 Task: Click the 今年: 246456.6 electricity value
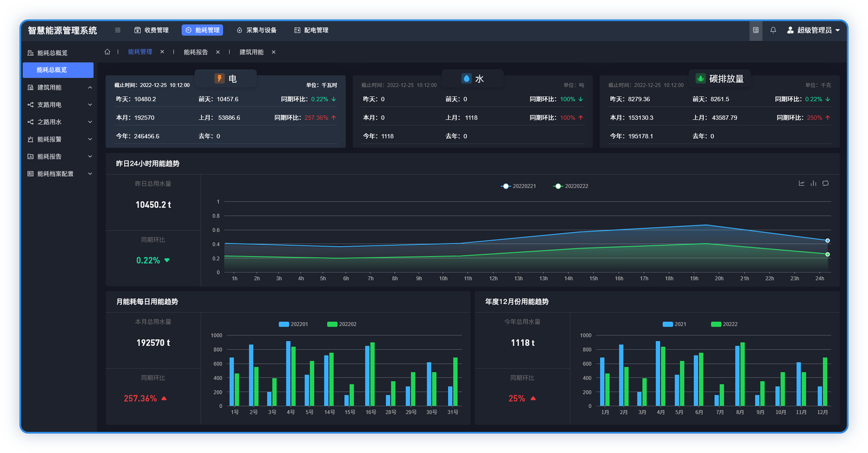point(137,136)
